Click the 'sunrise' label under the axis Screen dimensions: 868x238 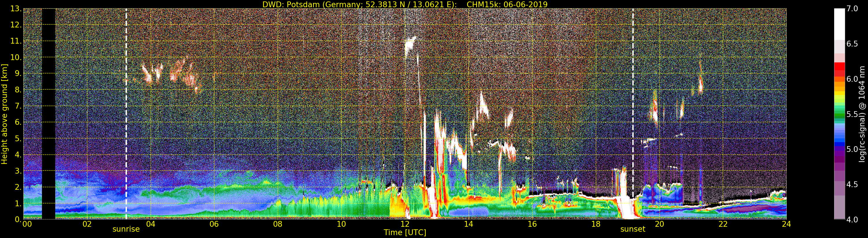[x=126, y=229]
